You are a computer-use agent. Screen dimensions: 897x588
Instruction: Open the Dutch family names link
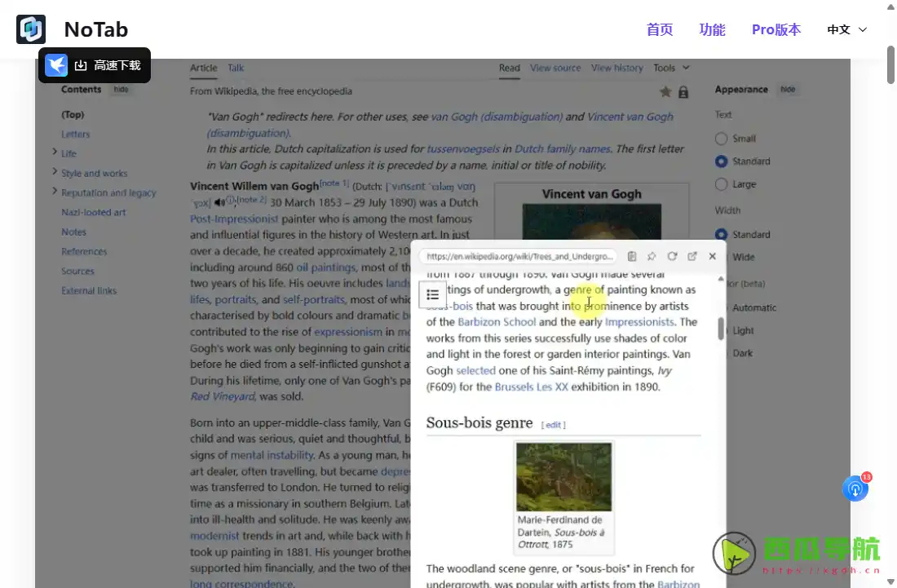click(563, 148)
